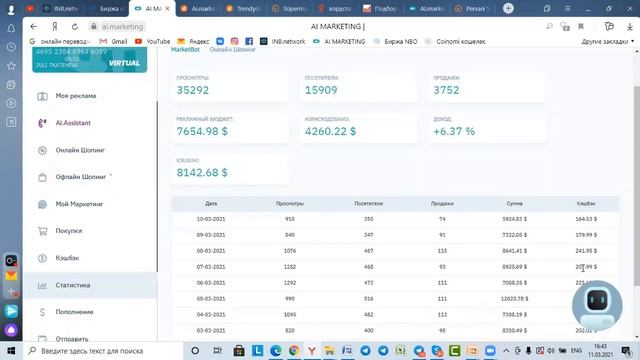Screen dimensions: 640x360
Task: Click the Статистика chart icon
Action: click(42, 285)
